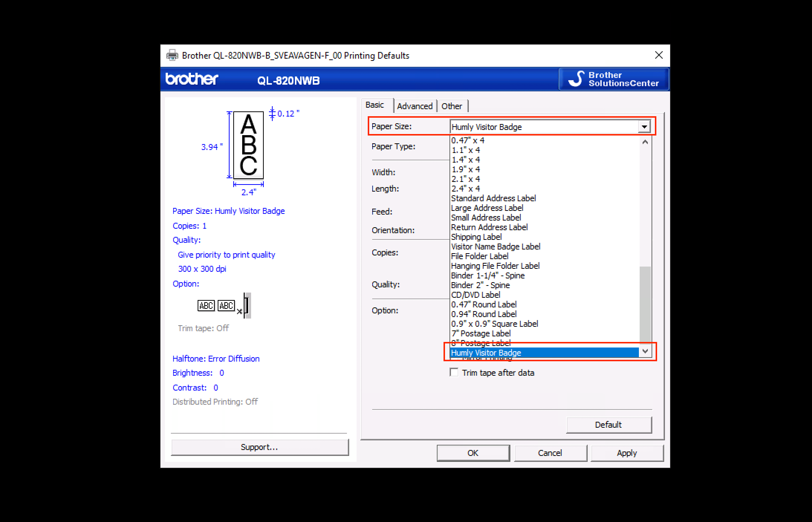
Task: Close the Printing Defaults dialog
Action: [659, 55]
